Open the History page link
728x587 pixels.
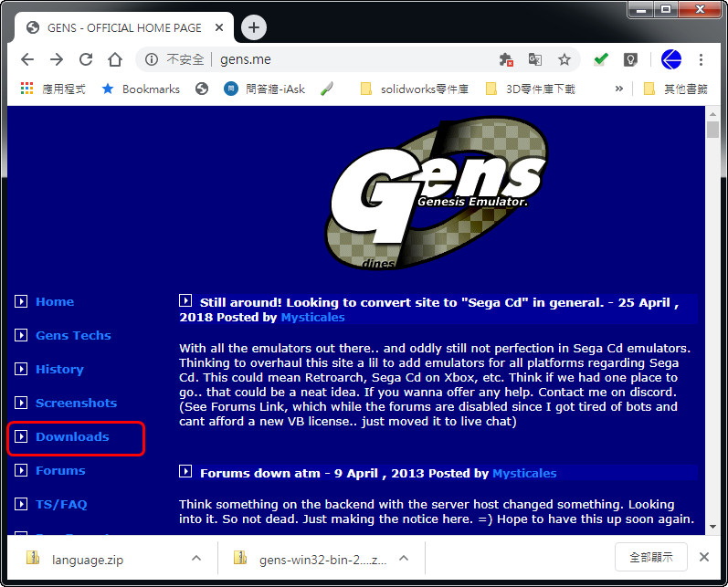[x=59, y=370]
